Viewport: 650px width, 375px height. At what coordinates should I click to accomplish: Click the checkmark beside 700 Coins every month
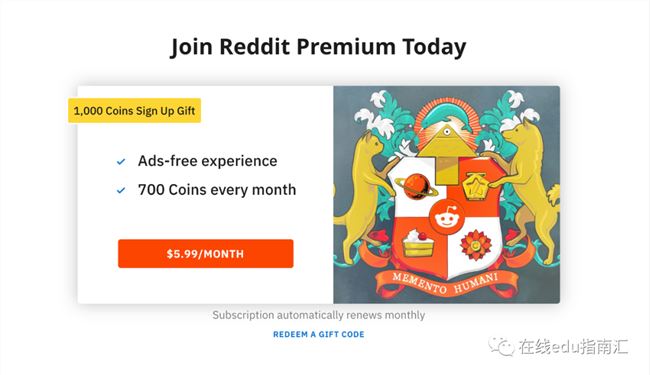pos(121,191)
